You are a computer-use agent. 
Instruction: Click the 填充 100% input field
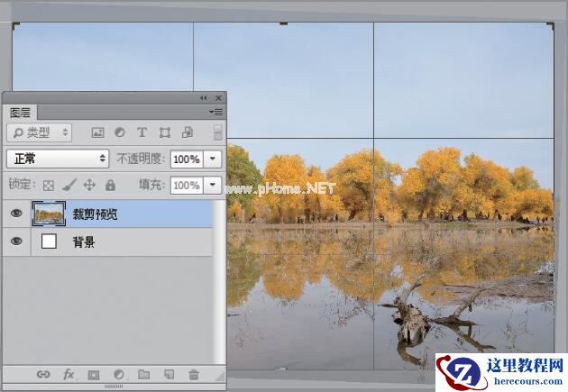click(187, 186)
